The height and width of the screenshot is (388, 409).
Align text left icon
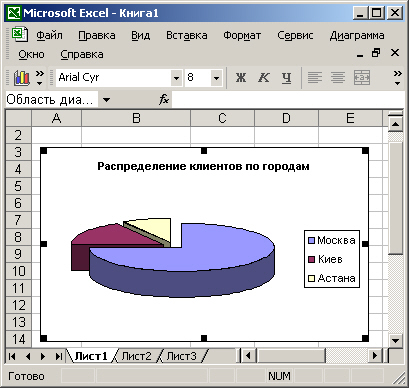314,78
